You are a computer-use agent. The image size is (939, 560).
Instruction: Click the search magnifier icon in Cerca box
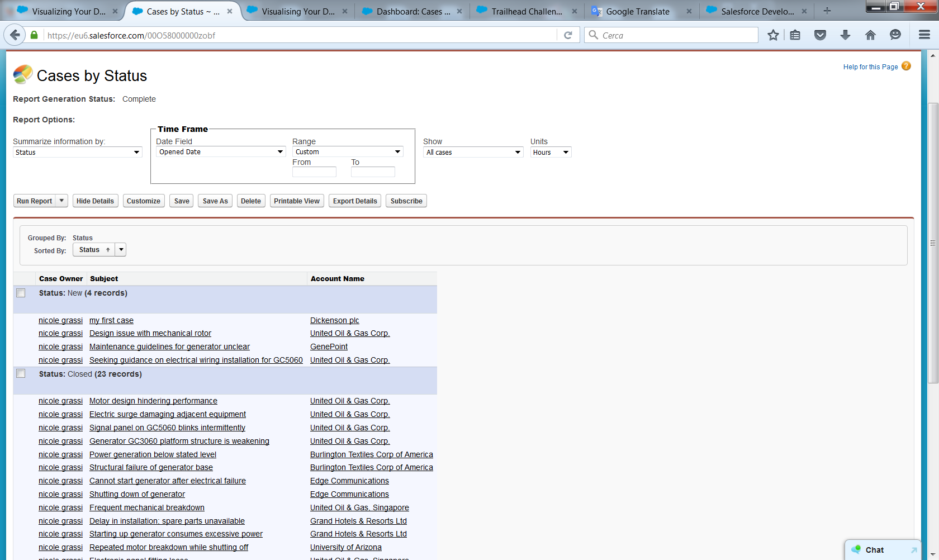tap(594, 35)
